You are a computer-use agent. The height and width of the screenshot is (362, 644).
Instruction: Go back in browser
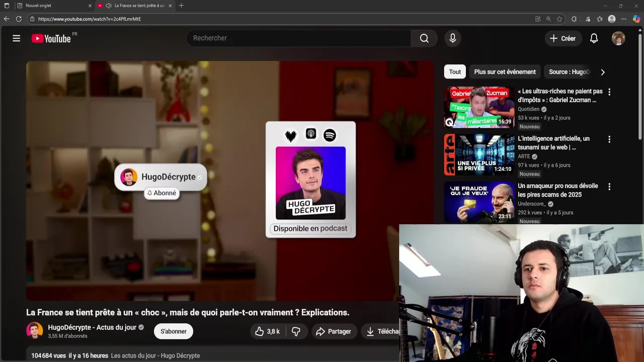point(7,19)
